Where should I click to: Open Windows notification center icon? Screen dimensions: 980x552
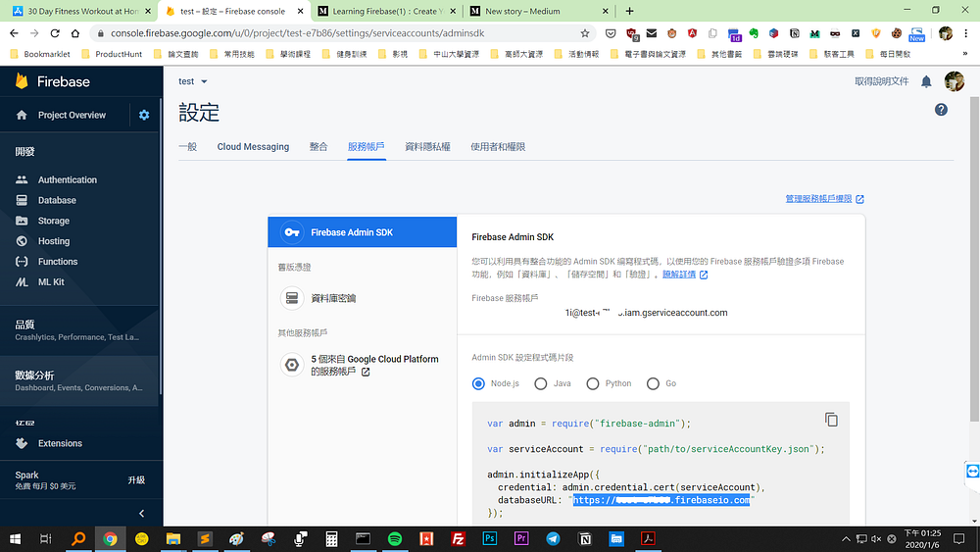(x=959, y=539)
